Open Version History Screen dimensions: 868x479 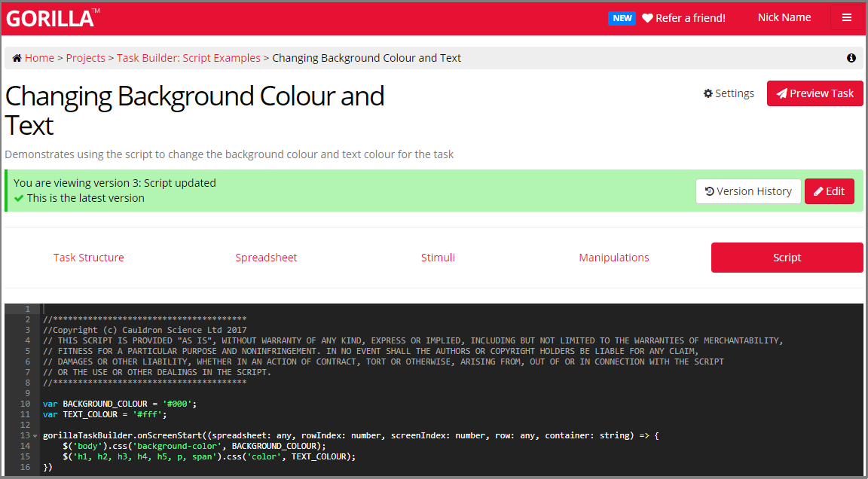pyautogui.click(x=747, y=191)
